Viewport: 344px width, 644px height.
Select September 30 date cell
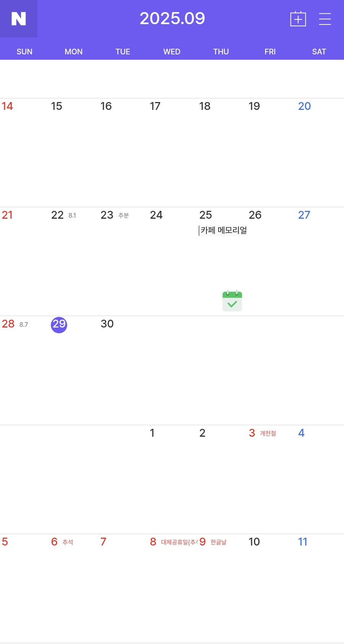click(107, 324)
